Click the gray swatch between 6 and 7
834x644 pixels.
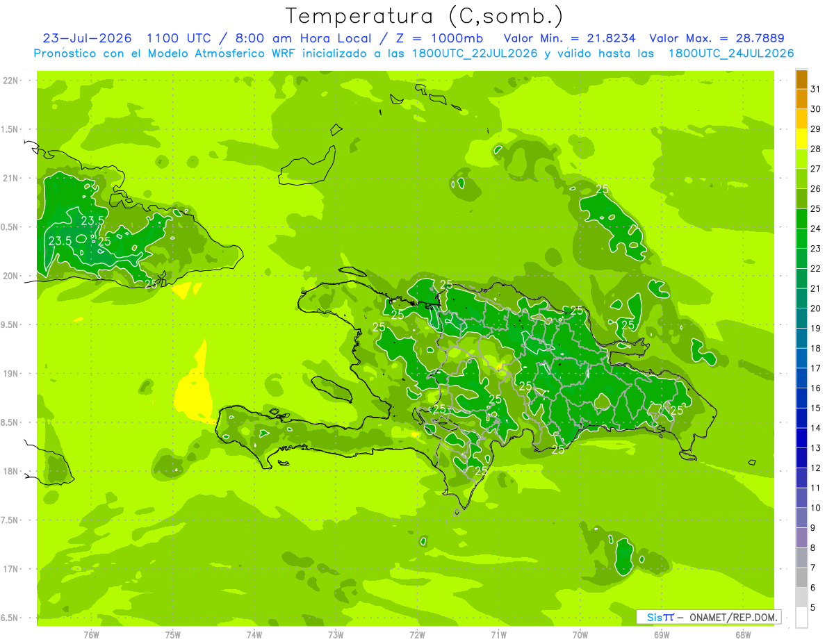pyautogui.click(x=801, y=578)
